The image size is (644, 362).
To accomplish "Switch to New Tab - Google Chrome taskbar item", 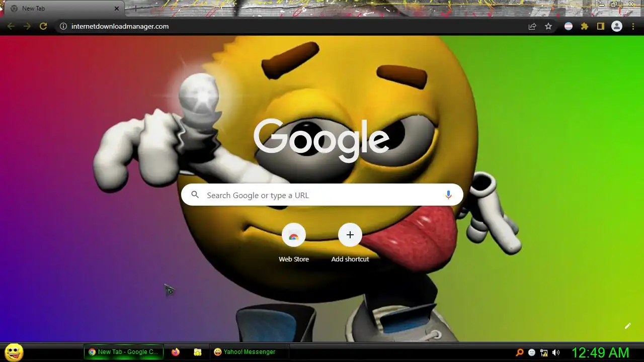I will [124, 352].
